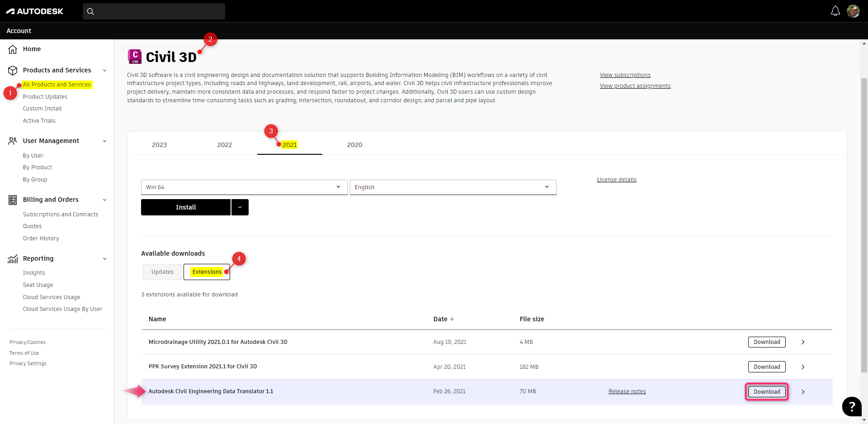Viewport: 868px width, 424px height.
Task: Click the Civil 3D product icon
Action: click(x=134, y=57)
